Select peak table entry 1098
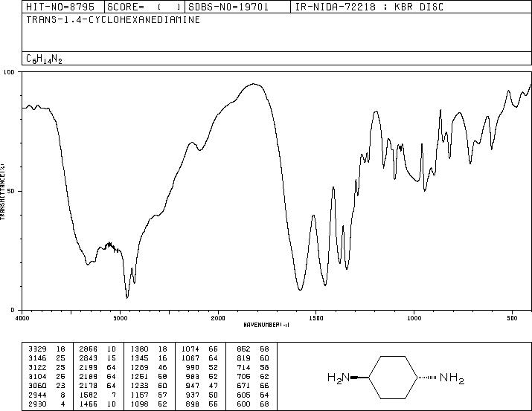Screen dimensions: 532x411 [x=139, y=404]
